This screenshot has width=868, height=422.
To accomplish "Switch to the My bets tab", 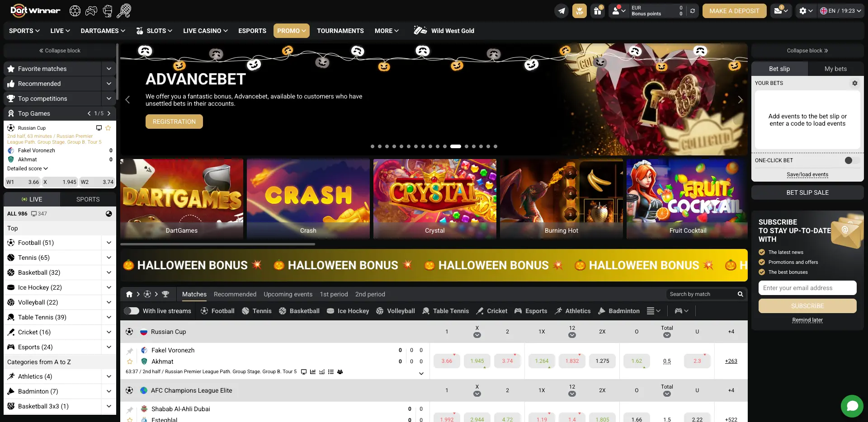I will pyautogui.click(x=835, y=69).
